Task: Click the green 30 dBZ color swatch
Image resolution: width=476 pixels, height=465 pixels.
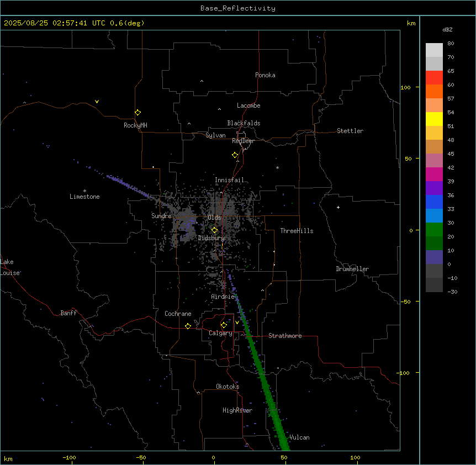Action: pos(434,230)
